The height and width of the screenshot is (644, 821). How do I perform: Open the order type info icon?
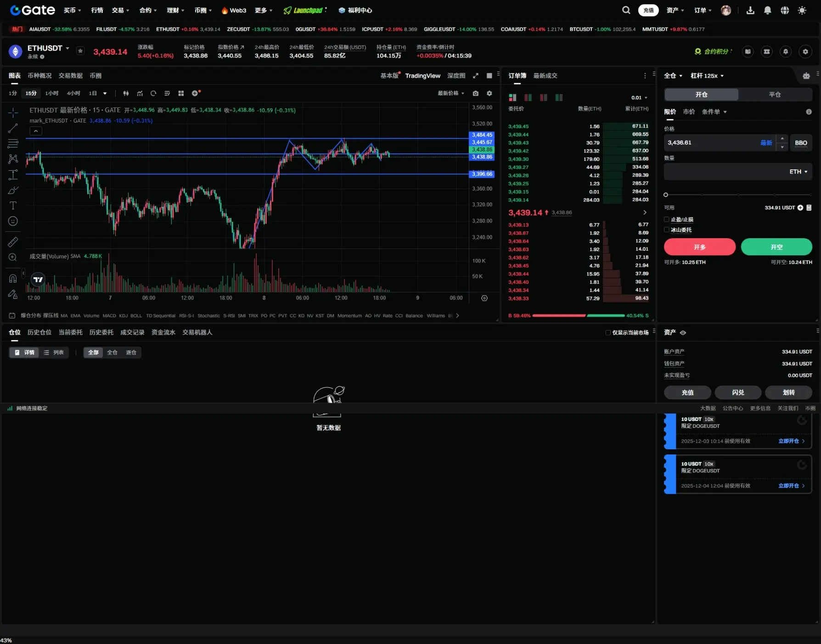[x=809, y=112]
